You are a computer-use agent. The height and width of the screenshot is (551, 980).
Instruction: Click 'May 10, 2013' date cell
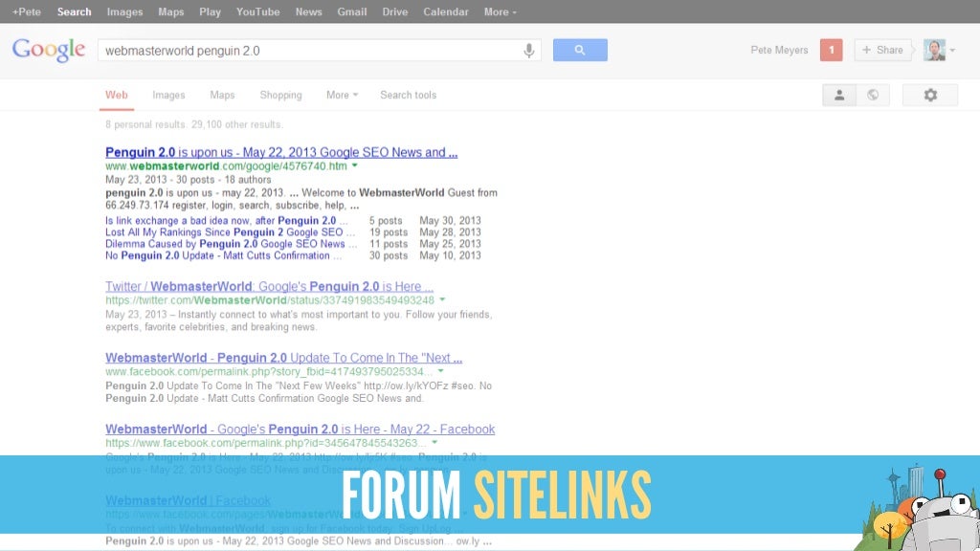tap(450, 255)
